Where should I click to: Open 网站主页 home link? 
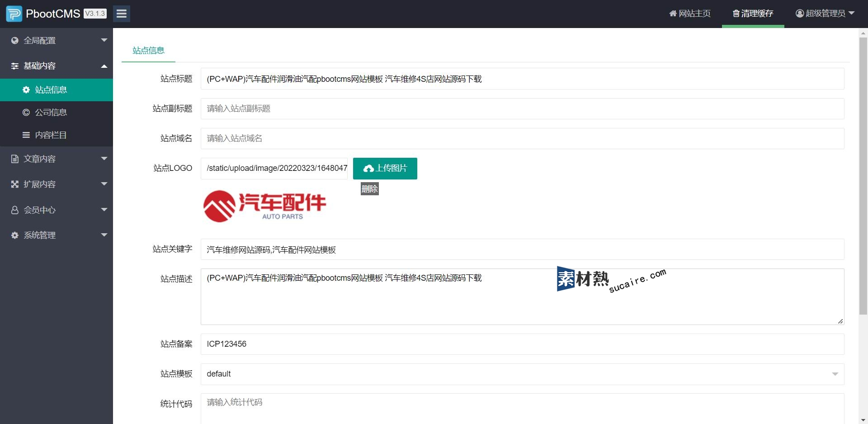pyautogui.click(x=690, y=14)
